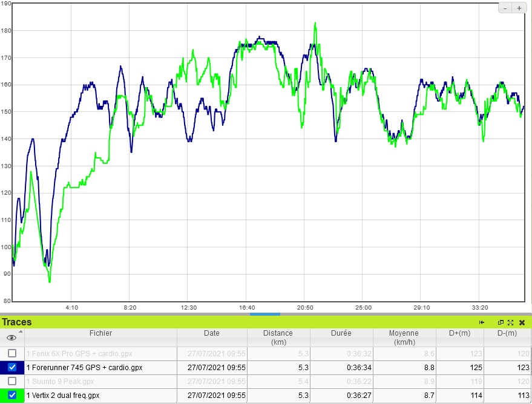
Task: Sort traces using the small sort arrow
Action: [21, 331]
